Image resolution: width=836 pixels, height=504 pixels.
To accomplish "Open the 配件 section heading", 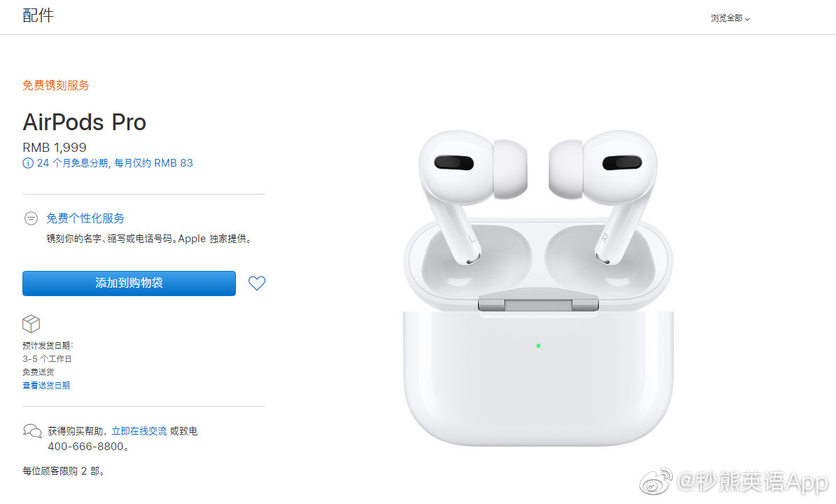I will click(38, 15).
